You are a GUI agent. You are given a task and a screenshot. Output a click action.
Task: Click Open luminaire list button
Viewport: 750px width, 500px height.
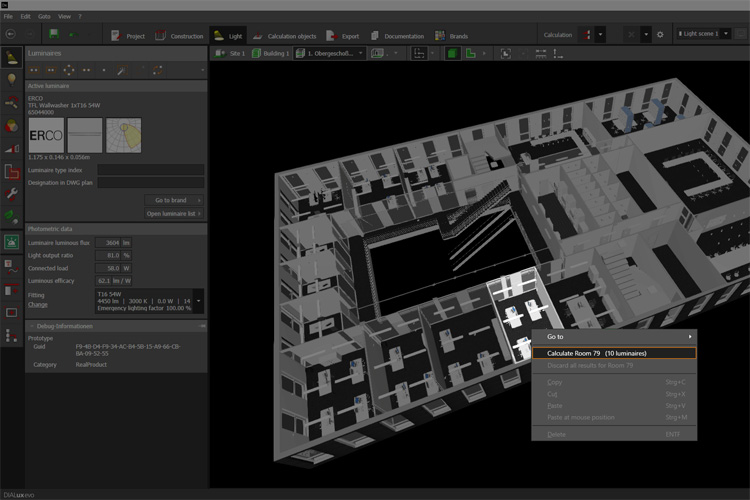tap(174, 213)
